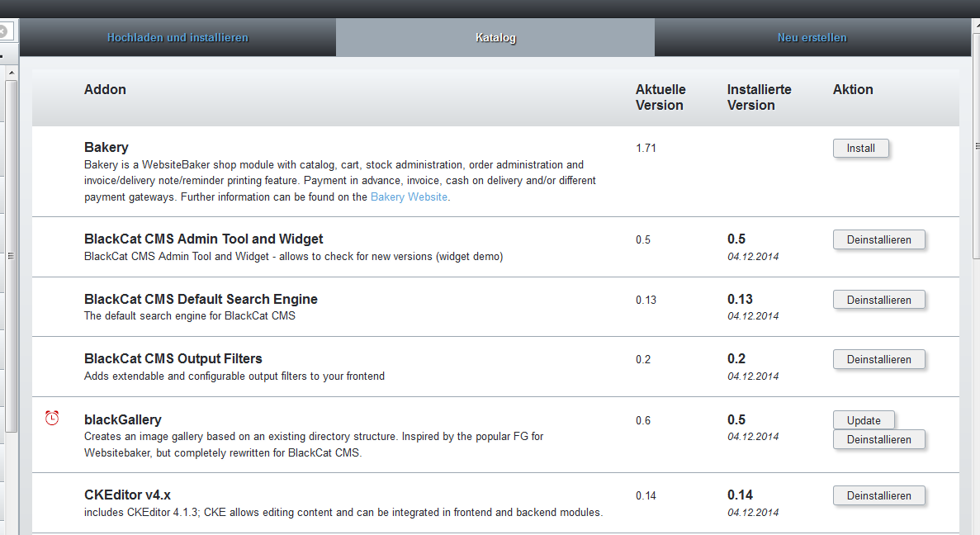This screenshot has height=535, width=980.
Task: Click the Addon column header
Action: coord(105,89)
